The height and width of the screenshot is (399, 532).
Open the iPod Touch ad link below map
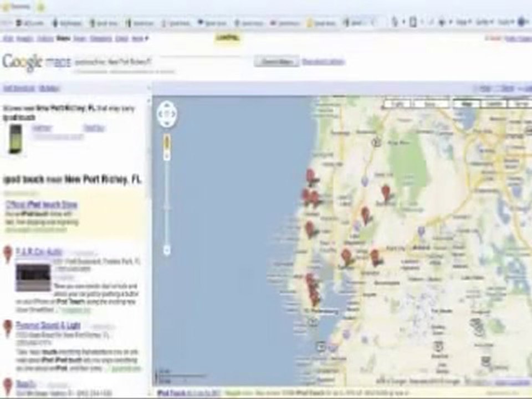coord(188,393)
